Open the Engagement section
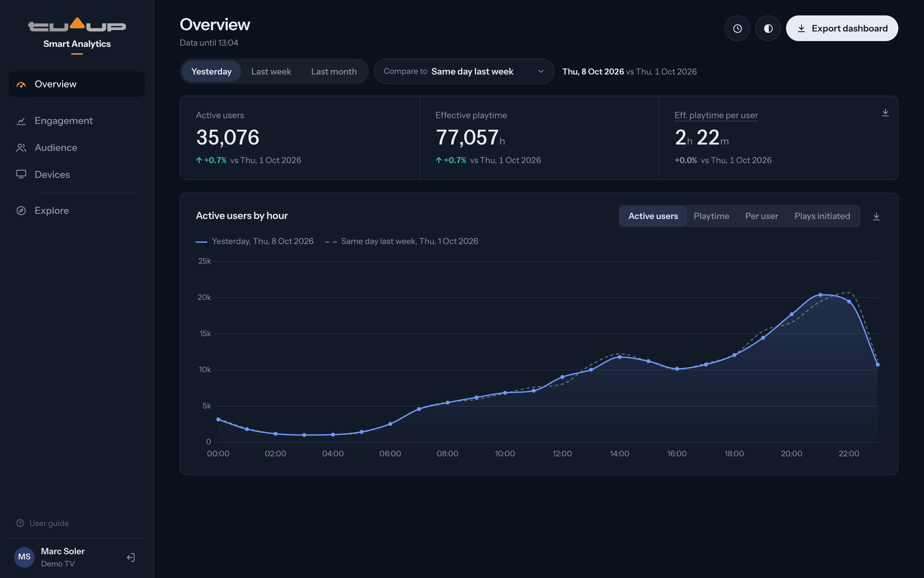 pyautogui.click(x=77, y=121)
